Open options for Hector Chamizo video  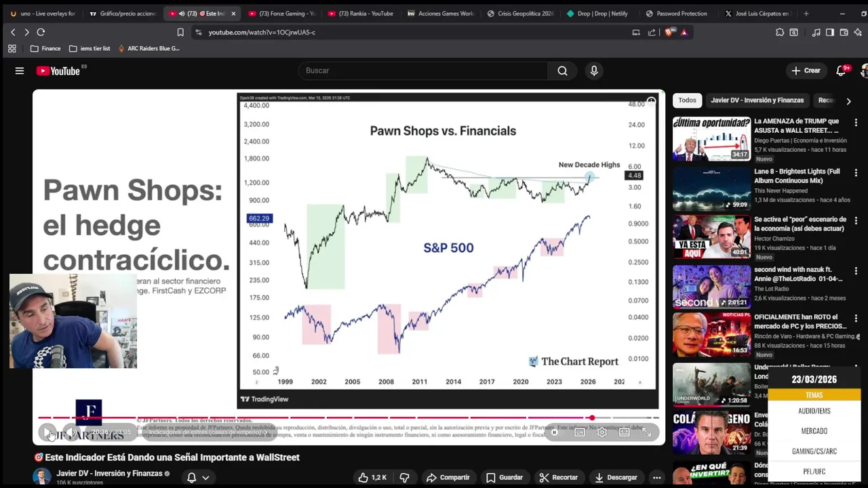pyautogui.click(x=856, y=221)
